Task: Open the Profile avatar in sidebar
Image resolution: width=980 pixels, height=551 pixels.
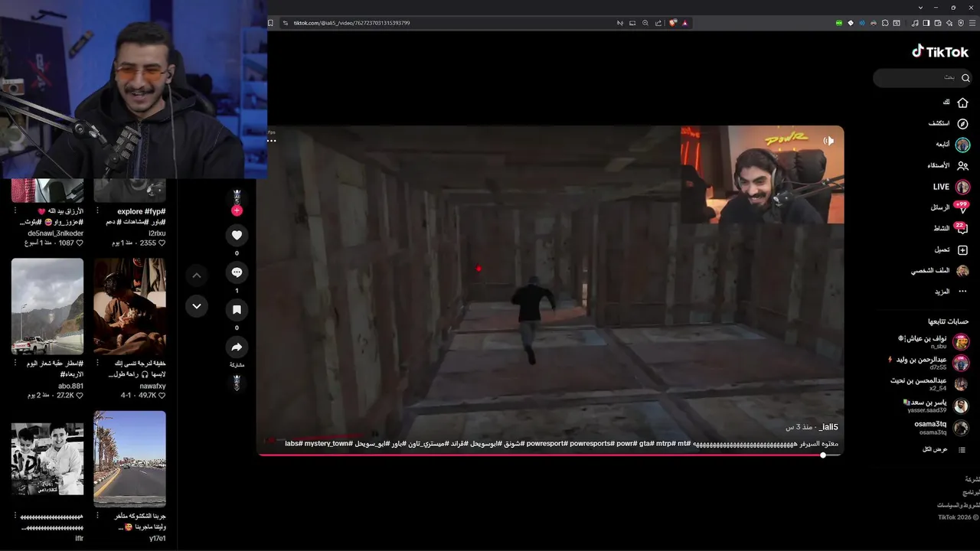Action: click(x=962, y=271)
